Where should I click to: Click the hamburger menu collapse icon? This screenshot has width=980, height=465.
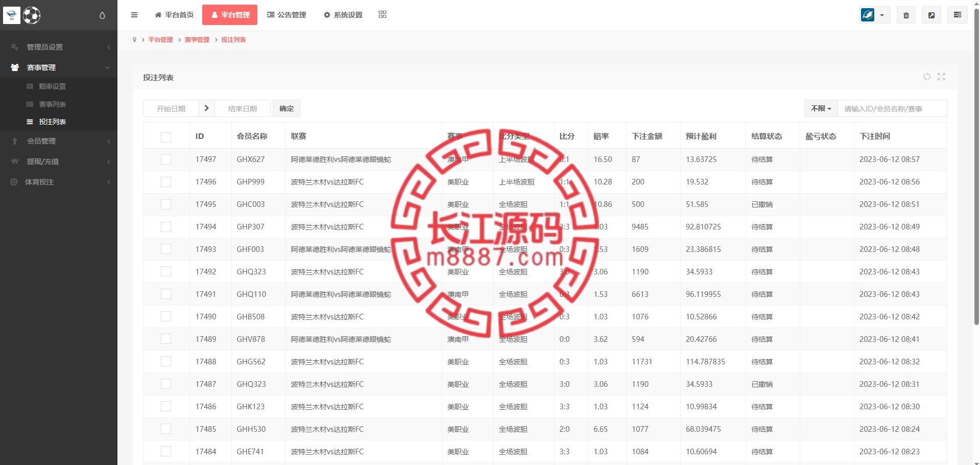pyautogui.click(x=134, y=15)
